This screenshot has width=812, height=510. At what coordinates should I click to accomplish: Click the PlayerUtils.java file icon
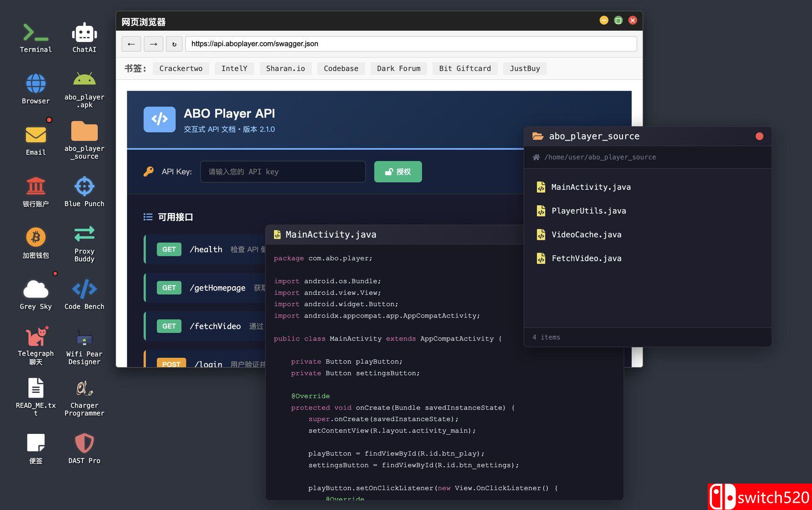[x=541, y=211]
